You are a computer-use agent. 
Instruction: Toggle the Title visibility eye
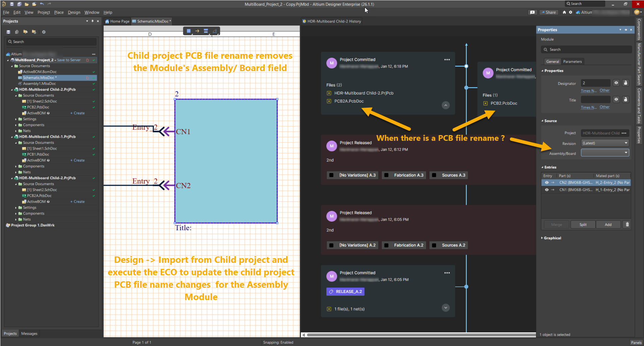point(616,99)
